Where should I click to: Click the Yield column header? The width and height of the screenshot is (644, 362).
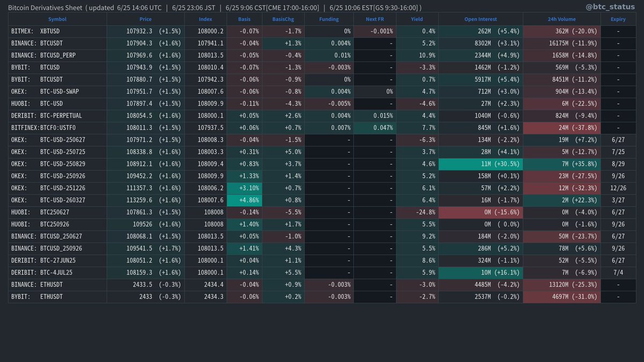pos(417,19)
